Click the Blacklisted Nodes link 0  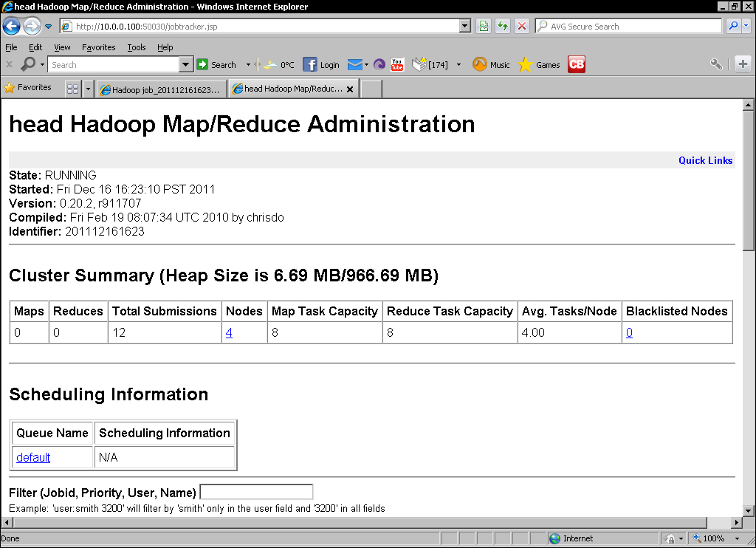629,332
